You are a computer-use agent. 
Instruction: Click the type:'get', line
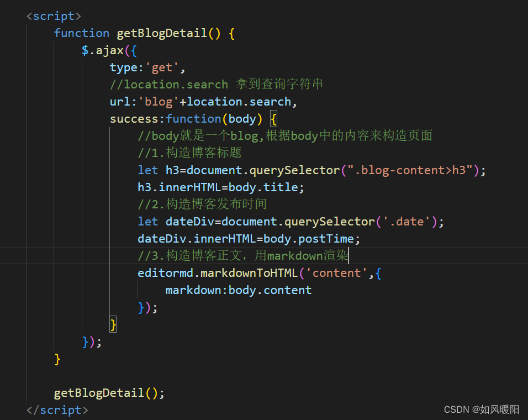(x=147, y=68)
